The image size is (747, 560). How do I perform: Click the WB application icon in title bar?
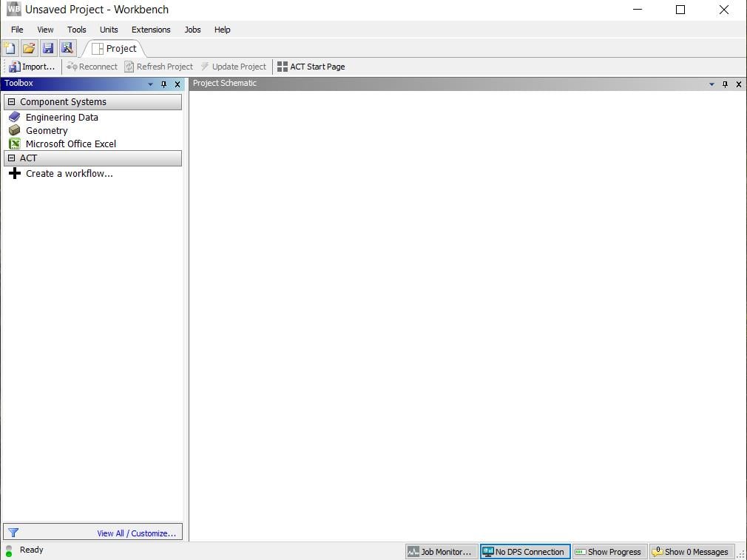(x=13, y=9)
